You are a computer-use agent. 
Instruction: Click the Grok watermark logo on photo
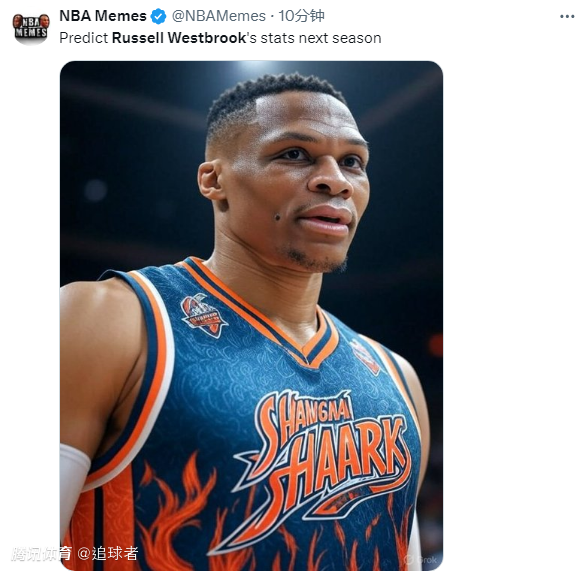click(422, 560)
